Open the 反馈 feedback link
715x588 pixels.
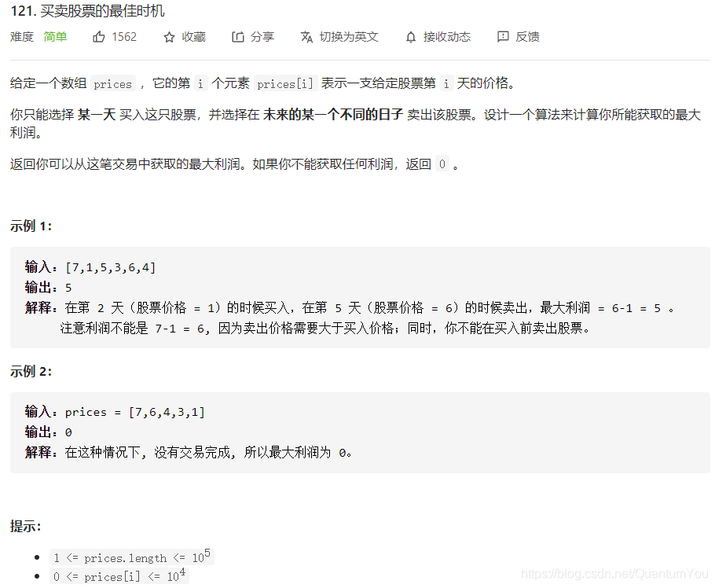527,36
